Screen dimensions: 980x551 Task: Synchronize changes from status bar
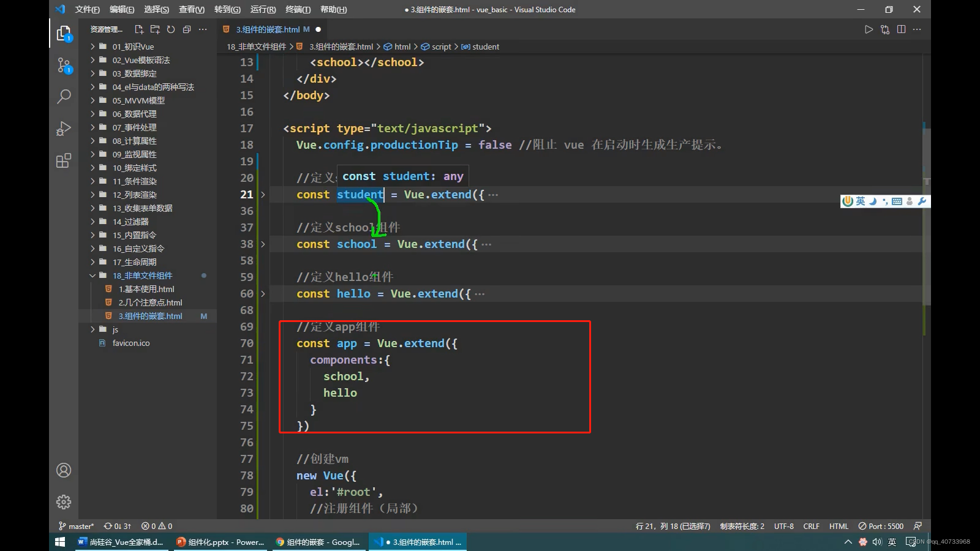[118, 526]
